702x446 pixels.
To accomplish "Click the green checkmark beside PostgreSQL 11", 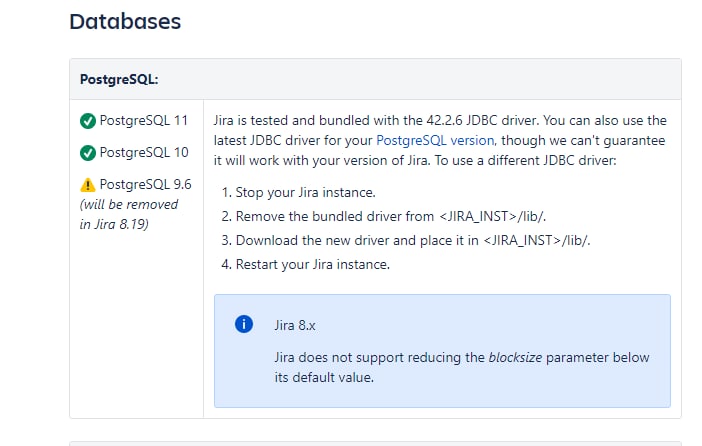I will (88, 121).
